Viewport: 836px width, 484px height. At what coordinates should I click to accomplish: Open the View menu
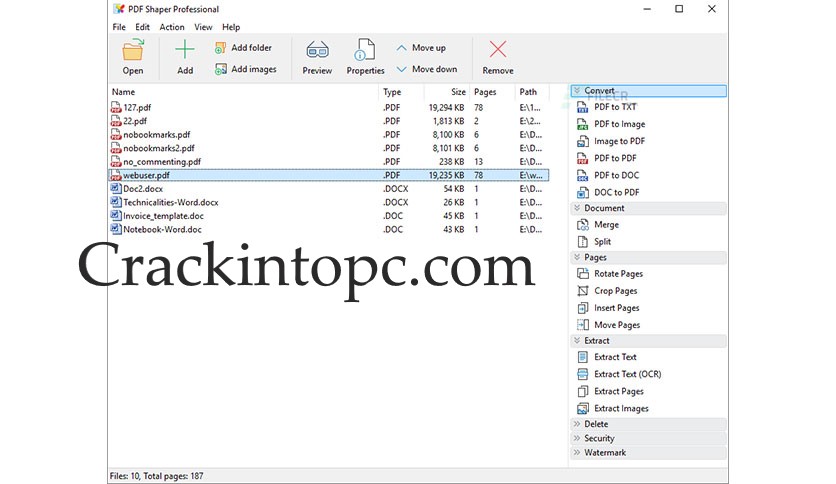pyautogui.click(x=203, y=27)
